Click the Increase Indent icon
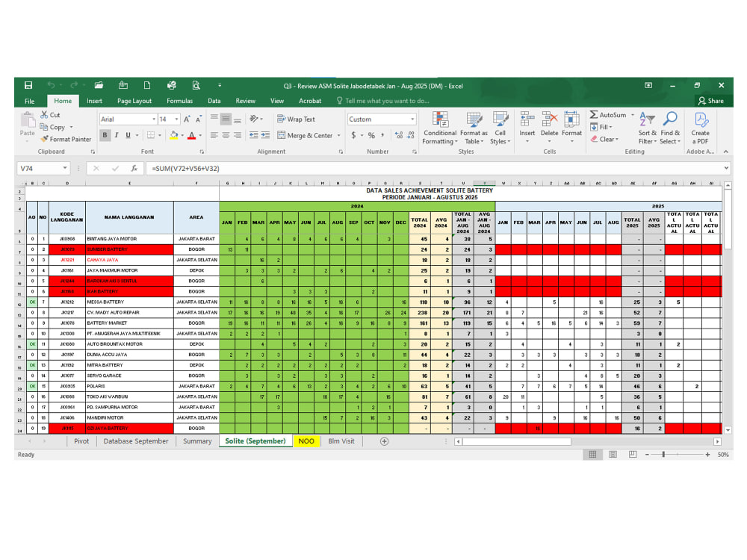Screen dimensions: 747x560 point(265,135)
